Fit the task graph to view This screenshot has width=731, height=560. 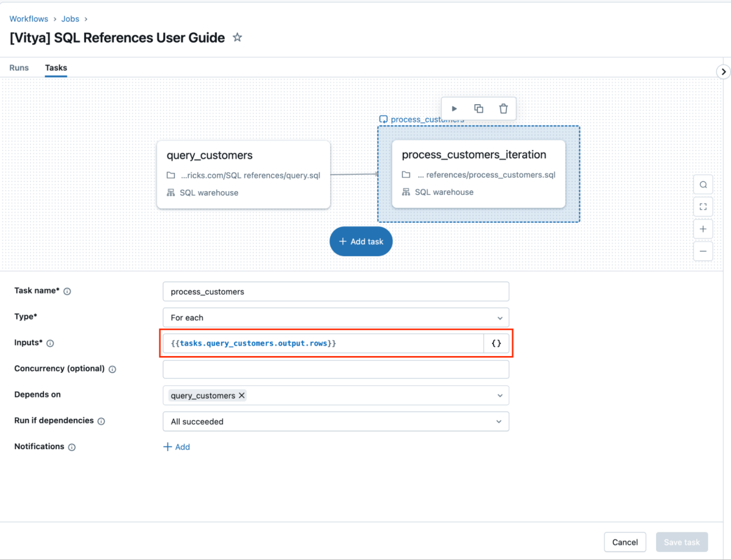pos(703,207)
